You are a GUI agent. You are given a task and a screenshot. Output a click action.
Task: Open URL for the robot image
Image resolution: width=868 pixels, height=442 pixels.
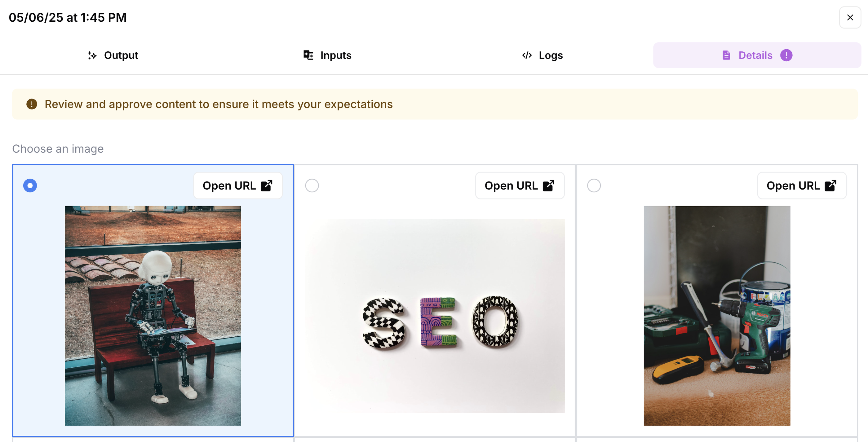pyautogui.click(x=238, y=185)
